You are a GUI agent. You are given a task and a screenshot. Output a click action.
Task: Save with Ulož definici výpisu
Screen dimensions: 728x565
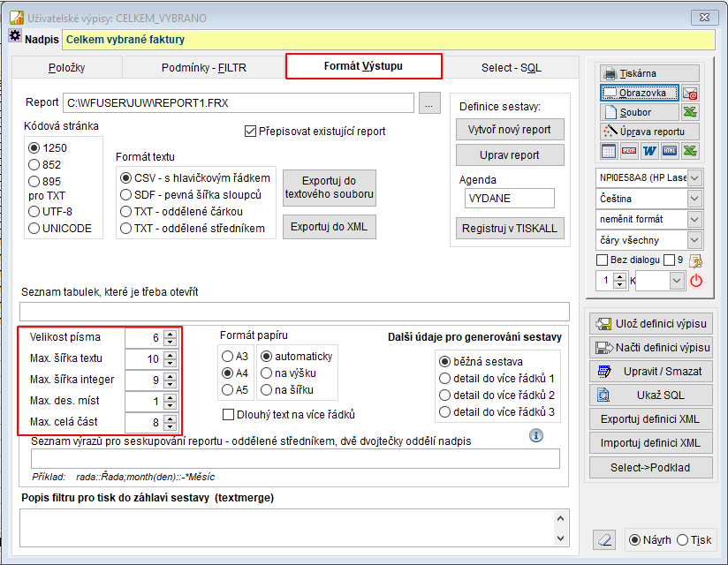651,324
